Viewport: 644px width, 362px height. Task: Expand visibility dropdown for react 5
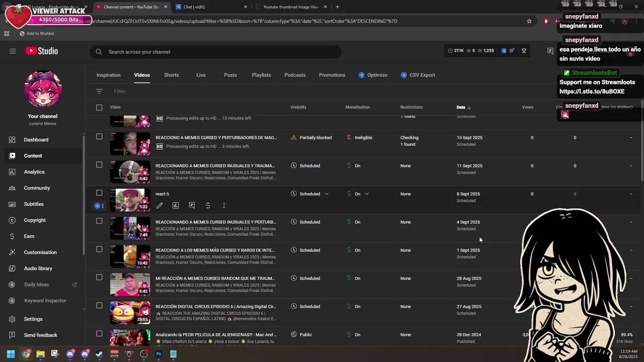[x=327, y=194]
